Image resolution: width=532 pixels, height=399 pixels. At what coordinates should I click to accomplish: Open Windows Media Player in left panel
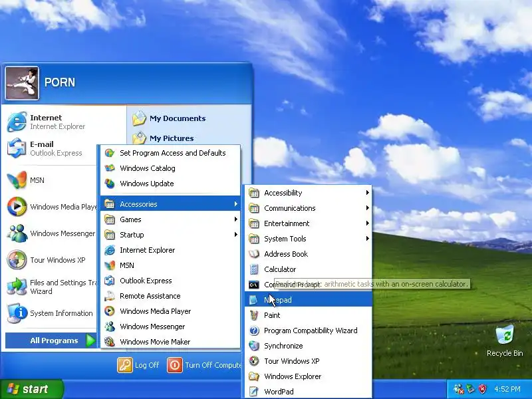click(x=51, y=207)
